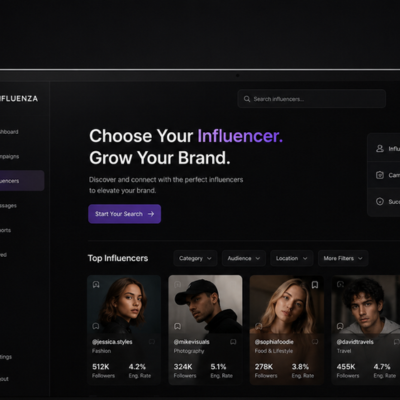Image resolution: width=400 pixels, height=400 pixels.
Task: Click message icon beside @jessica.styles name
Action: (x=152, y=342)
